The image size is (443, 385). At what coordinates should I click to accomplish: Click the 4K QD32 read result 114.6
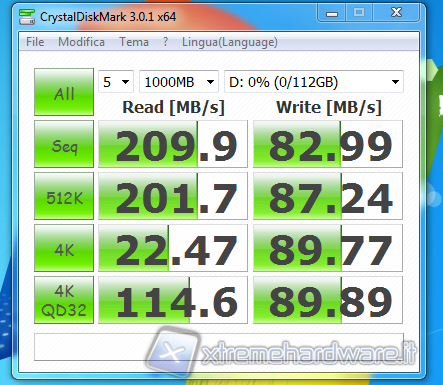tap(173, 300)
